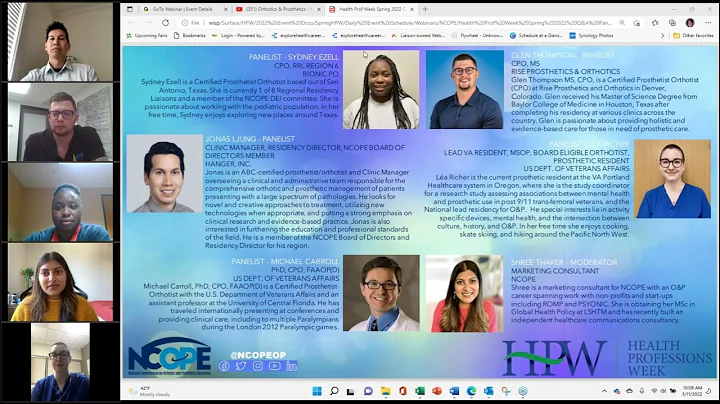This screenshot has width=720, height=404.
Task: Open the Bookmarks folder in favorites bar
Action: coord(189,35)
